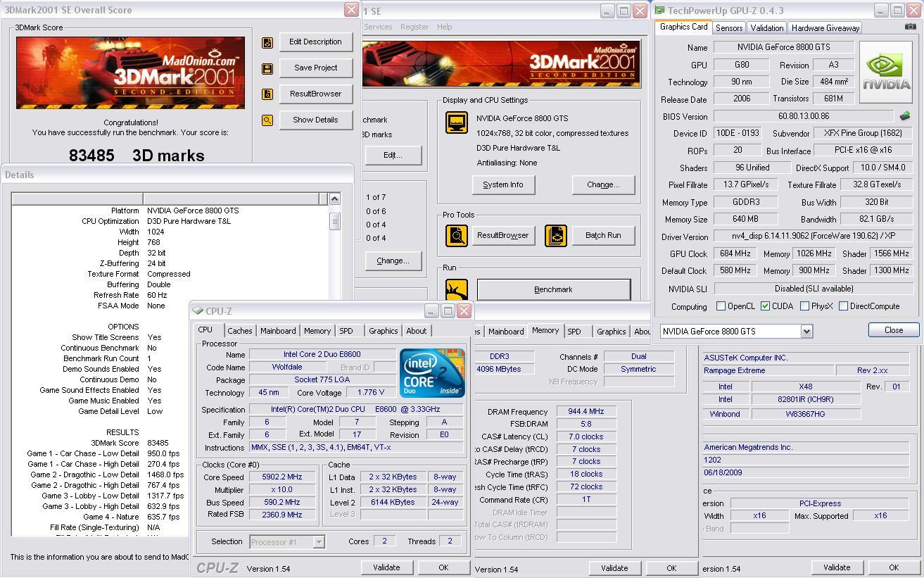The image size is (924, 578).
Task: Click the large Benchmark button
Action: click(553, 289)
